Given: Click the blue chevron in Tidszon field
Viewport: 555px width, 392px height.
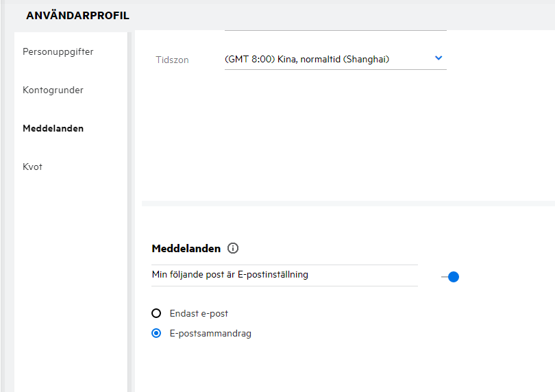Looking at the screenshot, I should tap(439, 58).
